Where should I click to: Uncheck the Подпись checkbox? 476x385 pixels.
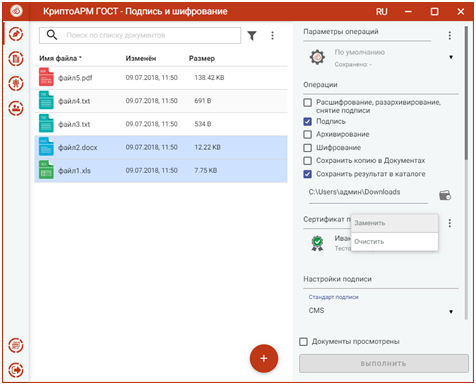308,121
